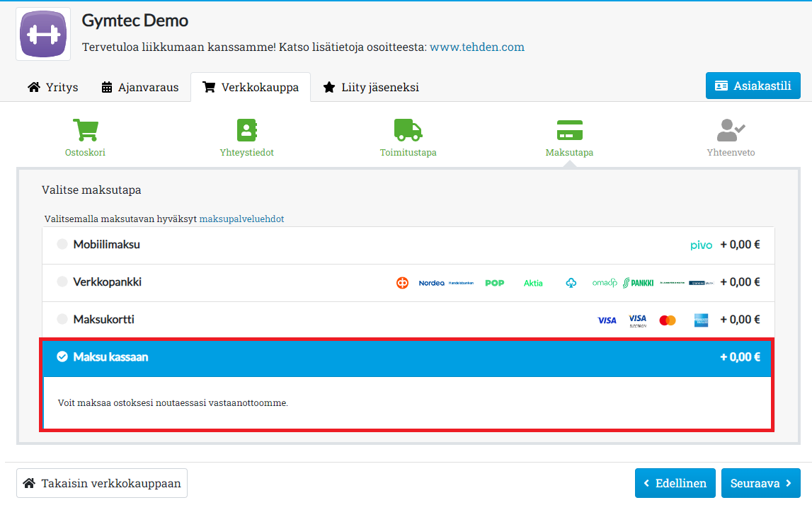This screenshot has width=812, height=505.
Task: Open the Yhteystiedot contact step icon
Action: tap(246, 131)
